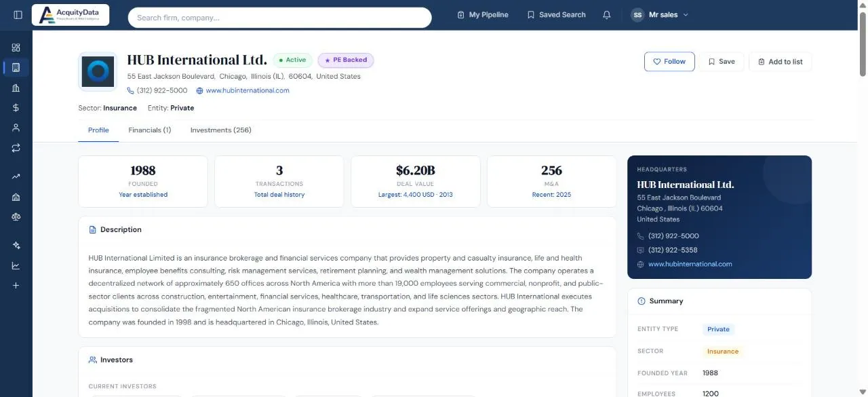The image size is (868, 397).
Task: Switch to the Profile tab
Action: [x=98, y=130]
